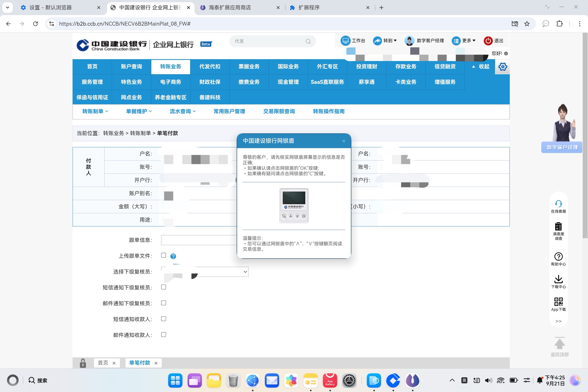Viewport: 588px width, 392px height.
Task: Open the 投资理财 menu
Action: (x=367, y=67)
